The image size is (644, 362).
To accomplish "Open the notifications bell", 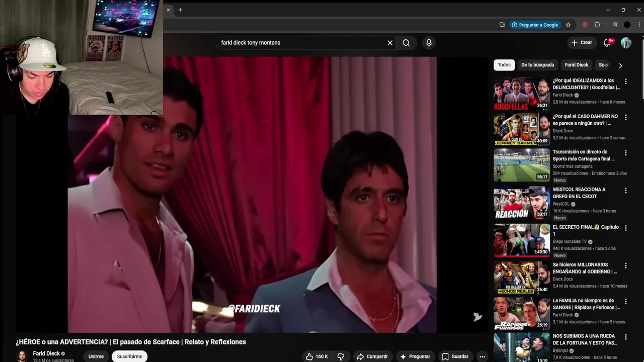I will tap(607, 43).
